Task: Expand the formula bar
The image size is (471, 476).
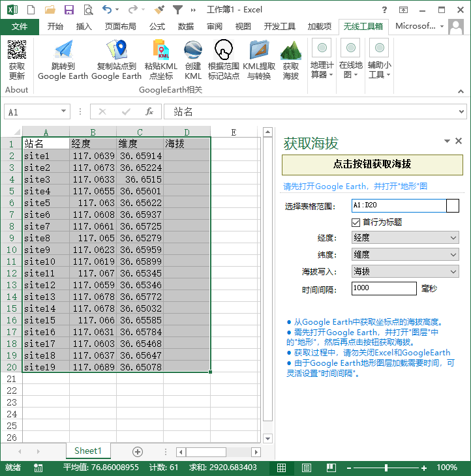Action: tap(461, 112)
